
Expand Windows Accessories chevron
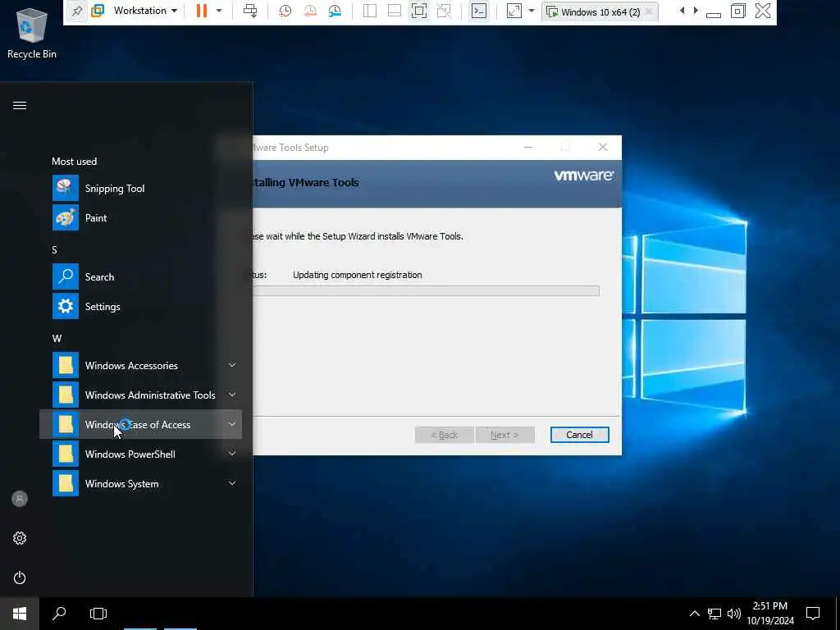tap(232, 365)
